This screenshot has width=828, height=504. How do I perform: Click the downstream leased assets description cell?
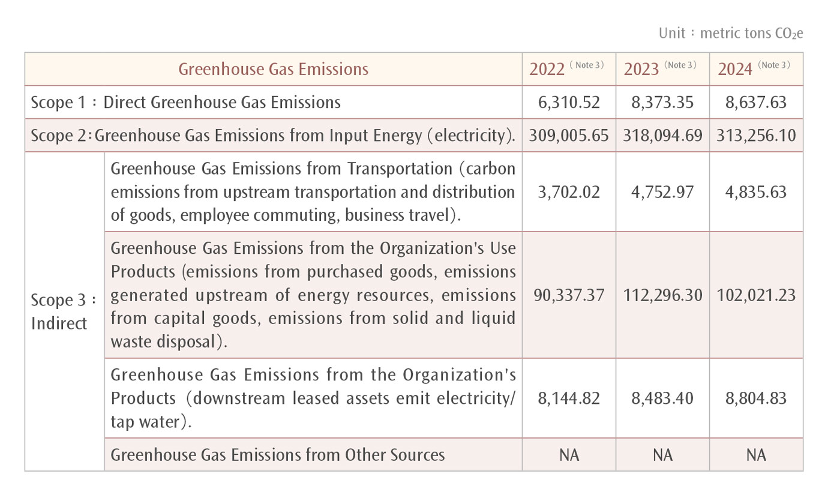[x=313, y=398]
